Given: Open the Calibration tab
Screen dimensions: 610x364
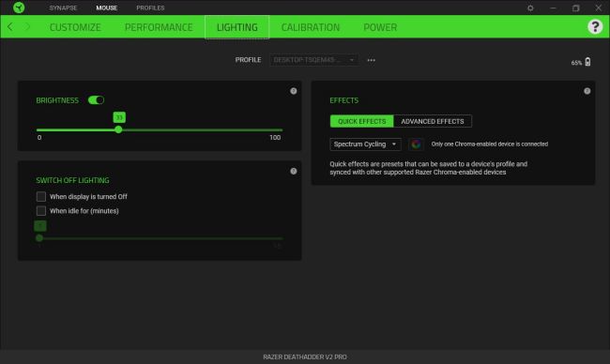Looking at the screenshot, I should tap(311, 27).
